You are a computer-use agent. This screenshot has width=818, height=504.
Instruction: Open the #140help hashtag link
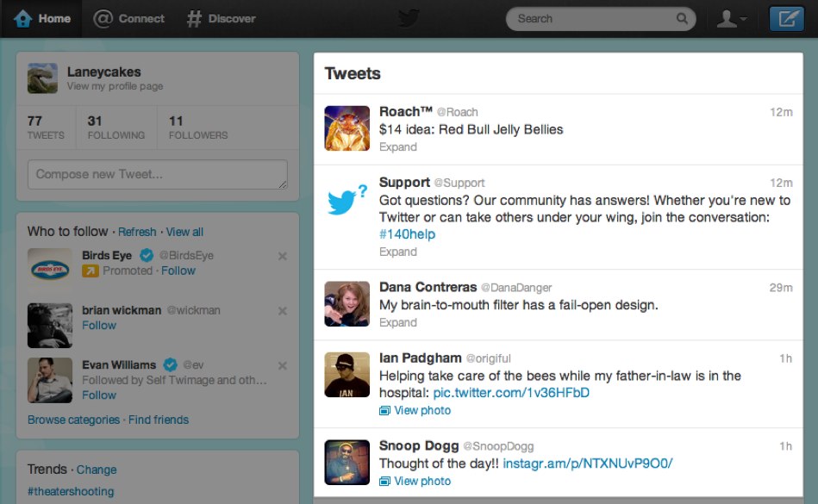(x=407, y=234)
